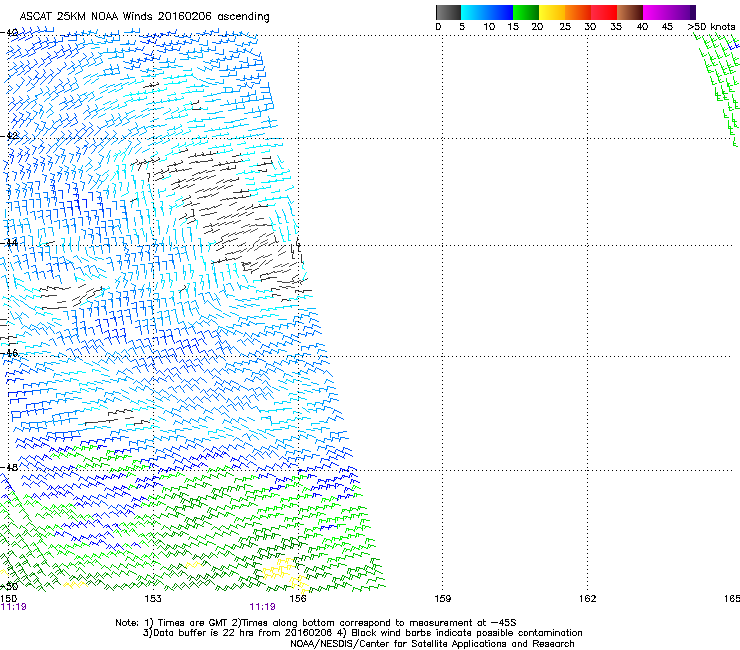Click the '30' label under the color scale
This screenshot has height=650, width=740.
pos(590,27)
